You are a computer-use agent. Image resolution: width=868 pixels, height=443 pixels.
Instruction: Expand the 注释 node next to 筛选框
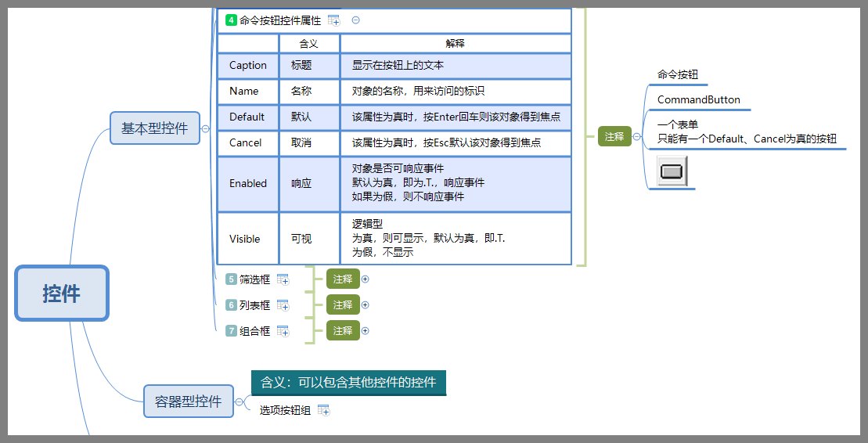365,279
